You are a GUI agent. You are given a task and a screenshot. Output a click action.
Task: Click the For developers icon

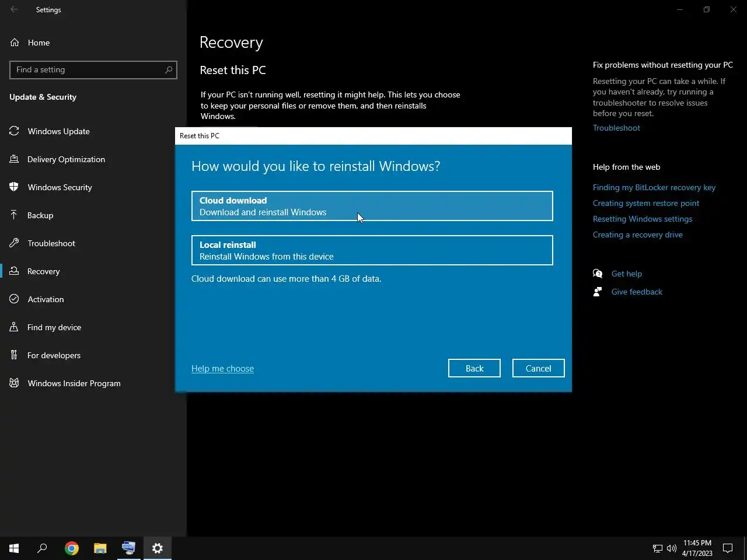point(14,355)
